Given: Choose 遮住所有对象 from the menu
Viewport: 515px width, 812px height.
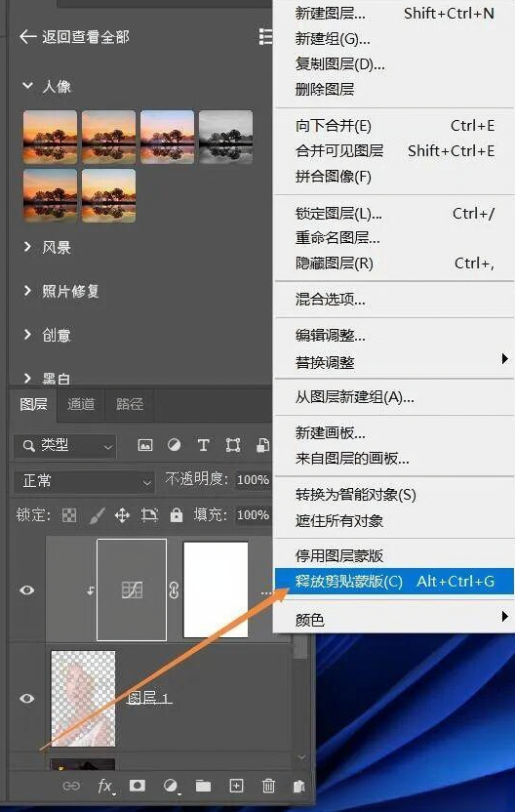Looking at the screenshot, I should (x=394, y=520).
